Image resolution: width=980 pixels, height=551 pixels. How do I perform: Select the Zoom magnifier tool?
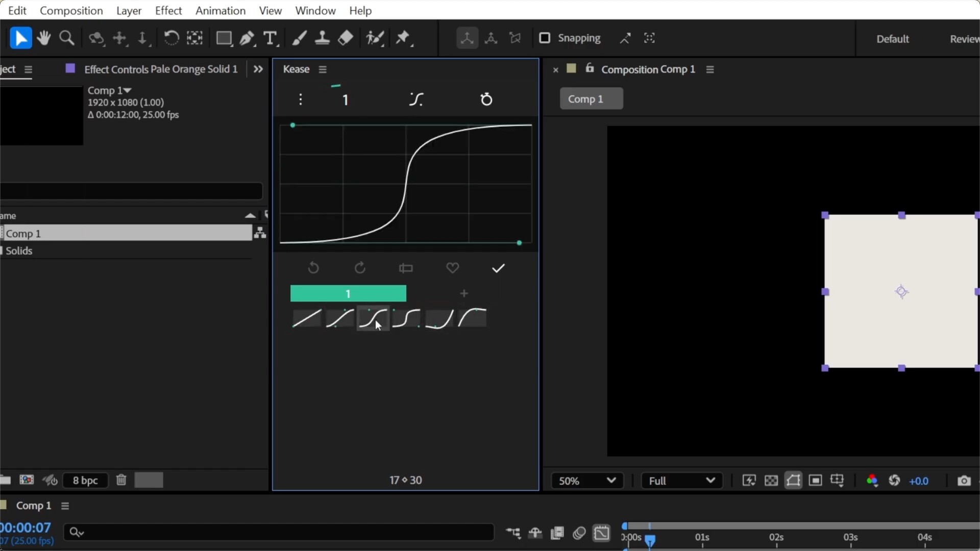coord(67,38)
